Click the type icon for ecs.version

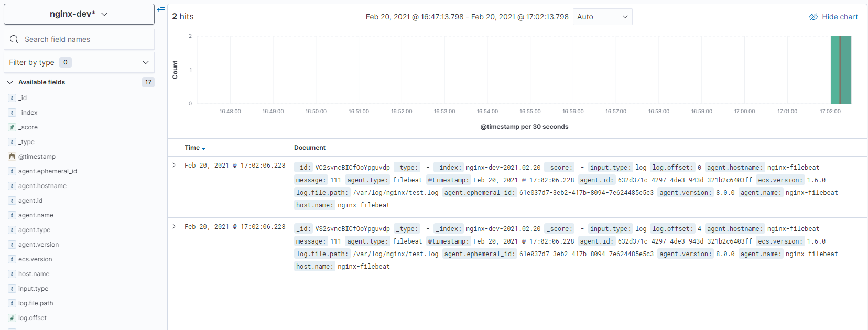click(12, 259)
